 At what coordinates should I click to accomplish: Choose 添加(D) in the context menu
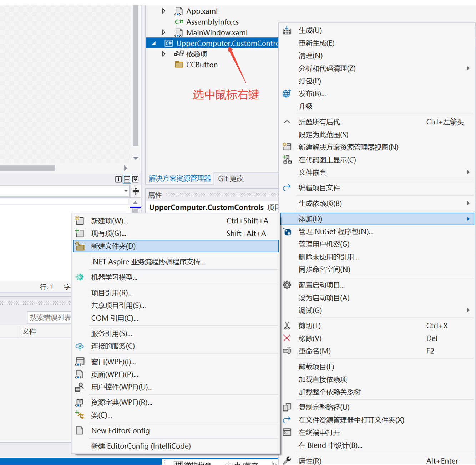377,219
